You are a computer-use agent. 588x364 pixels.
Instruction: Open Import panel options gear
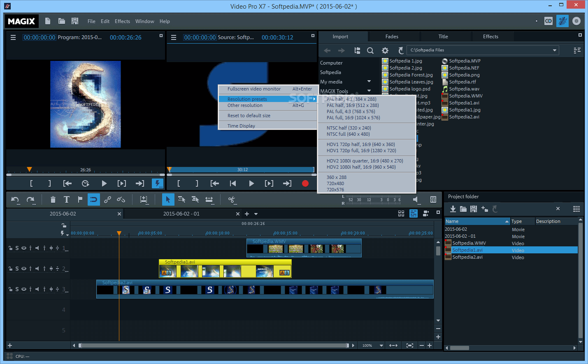(x=385, y=50)
